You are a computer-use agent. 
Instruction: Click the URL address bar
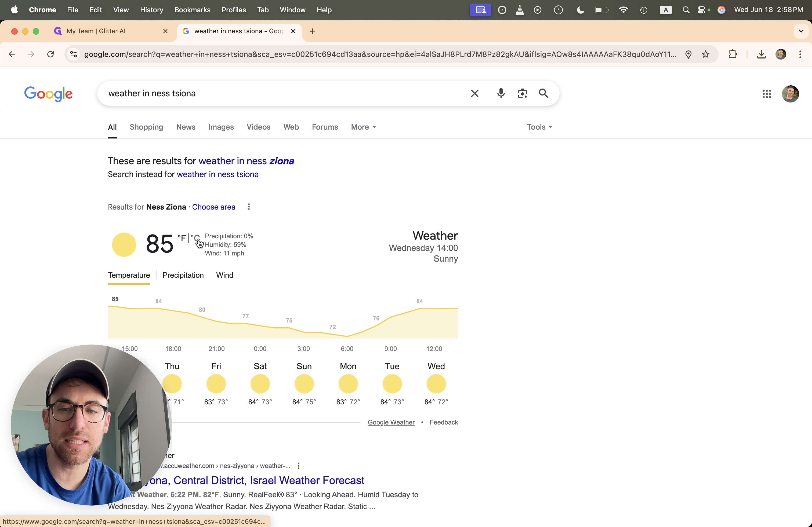point(380,54)
